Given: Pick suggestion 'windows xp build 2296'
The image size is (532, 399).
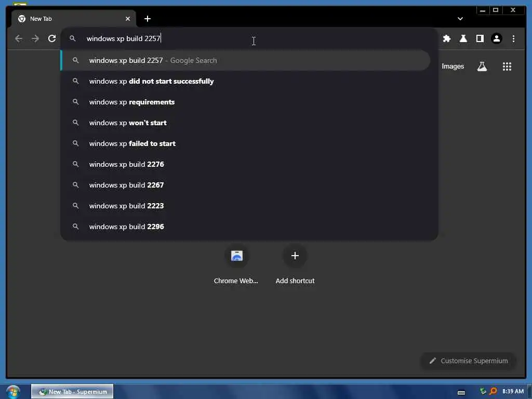Looking at the screenshot, I should coord(246,227).
